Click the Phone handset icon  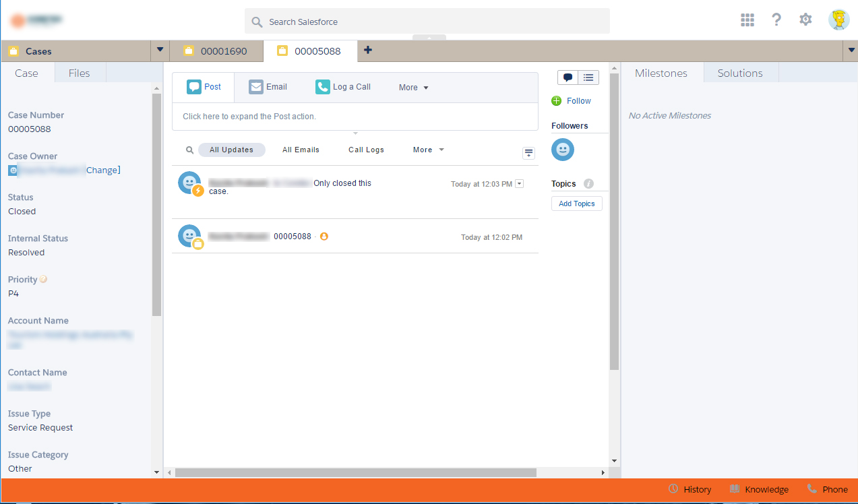(x=811, y=489)
